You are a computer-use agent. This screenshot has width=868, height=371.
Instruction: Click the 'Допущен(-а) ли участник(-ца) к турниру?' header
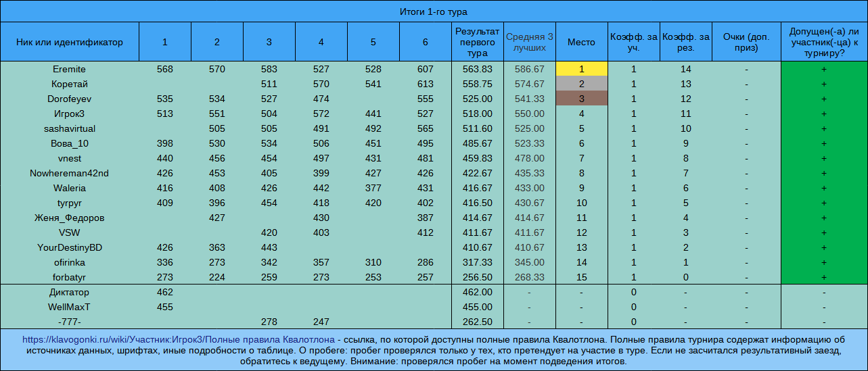824,42
